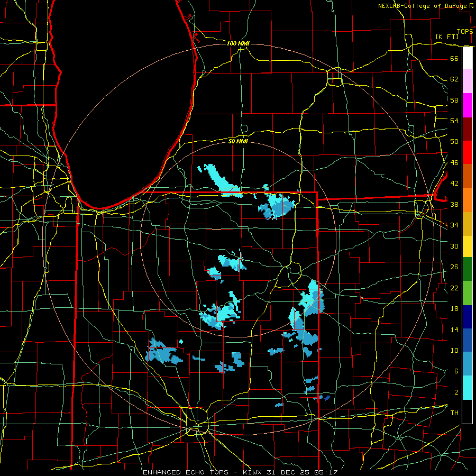Click the dark orange legend swatch
The width and height of the screenshot is (476, 476).
(467, 176)
